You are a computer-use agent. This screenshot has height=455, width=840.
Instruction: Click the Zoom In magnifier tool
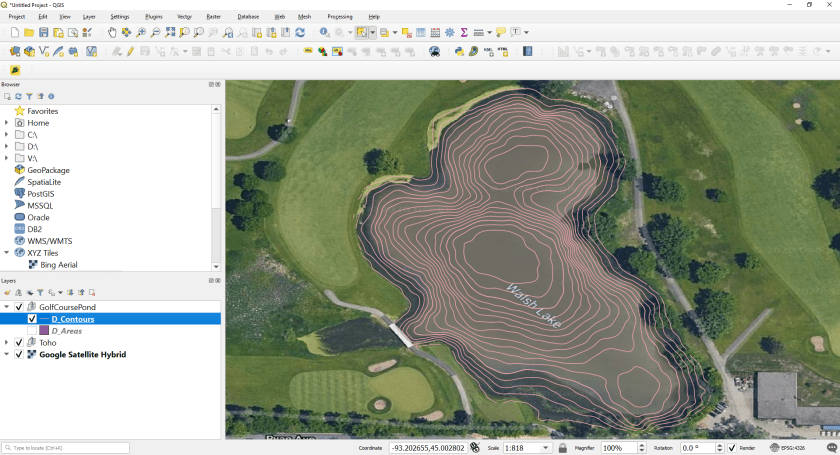click(x=141, y=33)
